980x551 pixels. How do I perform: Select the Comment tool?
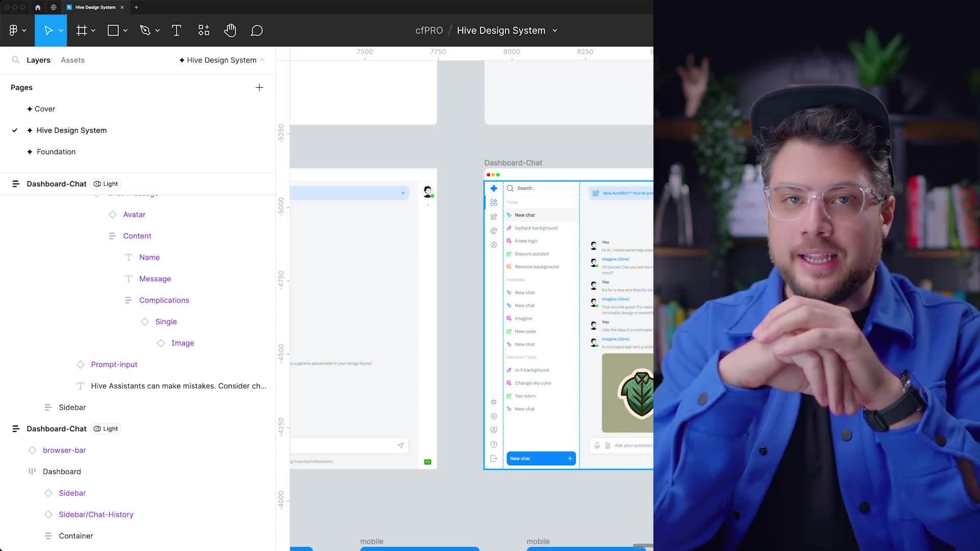pos(257,31)
